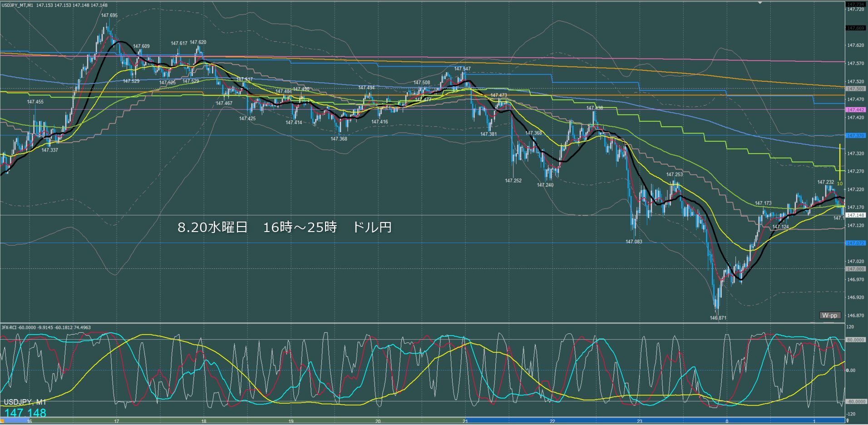Click the -80.0000 RCI level tag
This screenshot has height=425, width=868.
855,401
